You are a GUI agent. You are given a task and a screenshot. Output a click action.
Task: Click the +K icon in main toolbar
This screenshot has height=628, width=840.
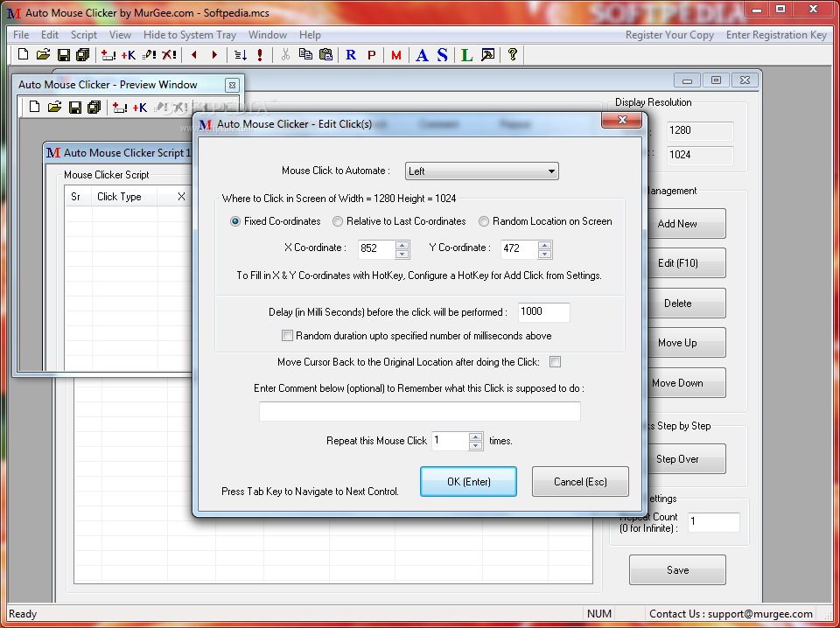pyautogui.click(x=129, y=54)
